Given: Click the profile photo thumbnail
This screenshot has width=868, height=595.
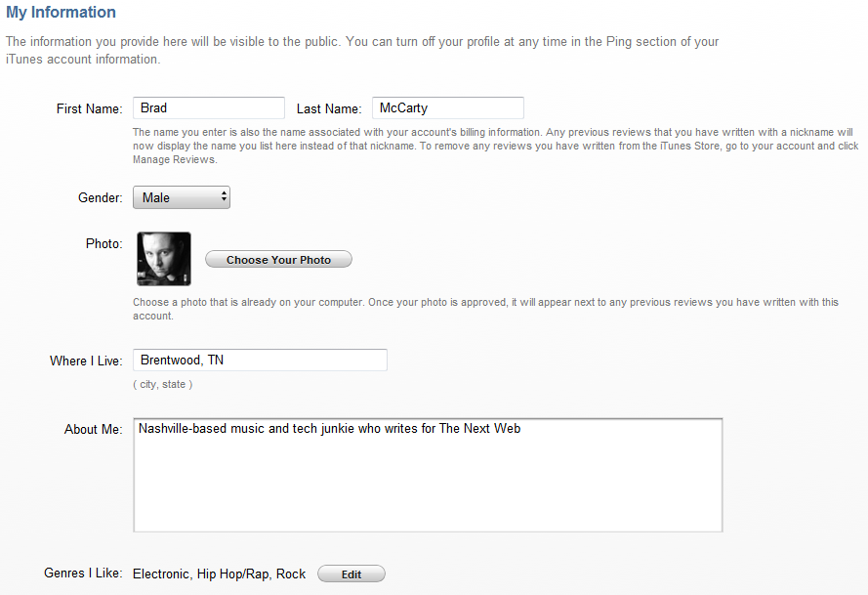Looking at the screenshot, I should (x=164, y=259).
